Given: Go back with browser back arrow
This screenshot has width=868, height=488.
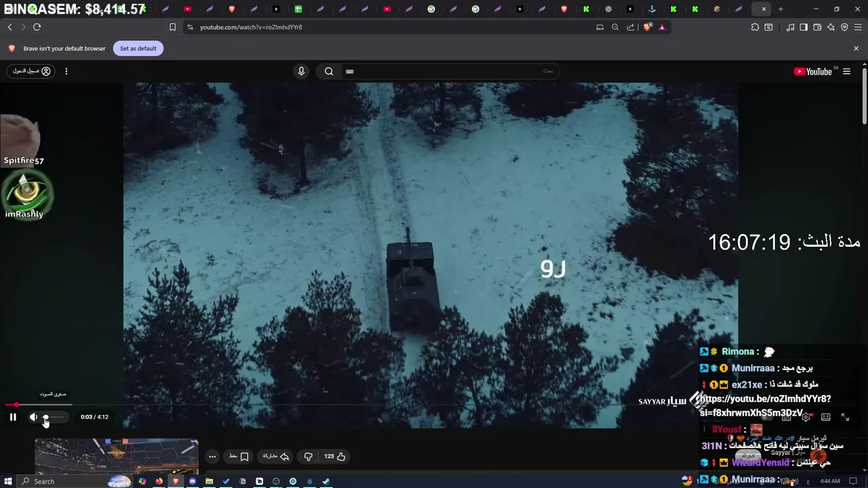Looking at the screenshot, I should pos(10,27).
